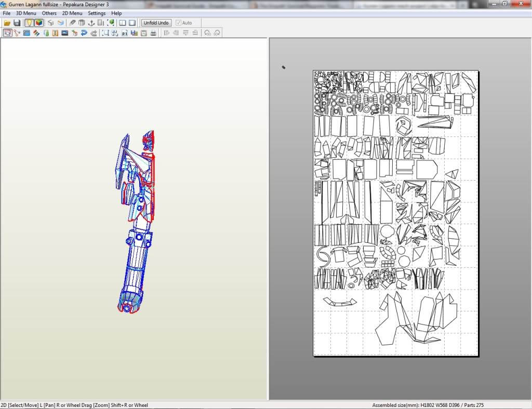Image resolution: width=532 pixels, height=409 pixels.
Task: Open the Others menu
Action: click(49, 13)
